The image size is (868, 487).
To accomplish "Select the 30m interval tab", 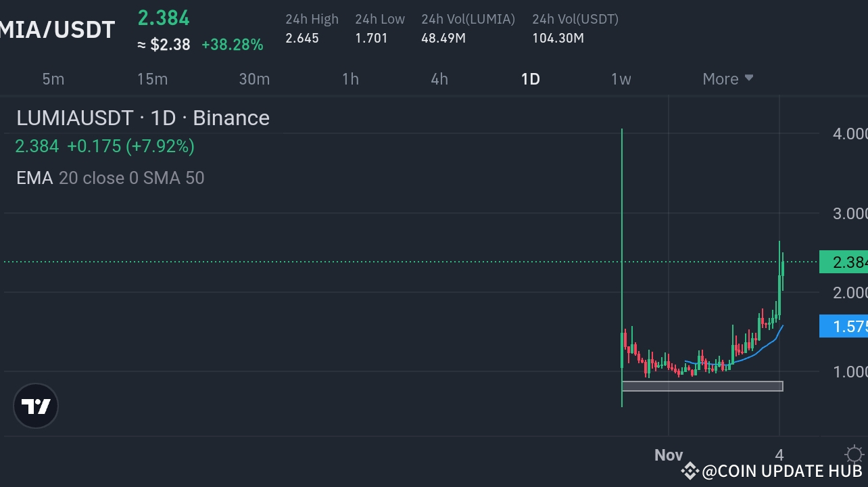I will (254, 78).
